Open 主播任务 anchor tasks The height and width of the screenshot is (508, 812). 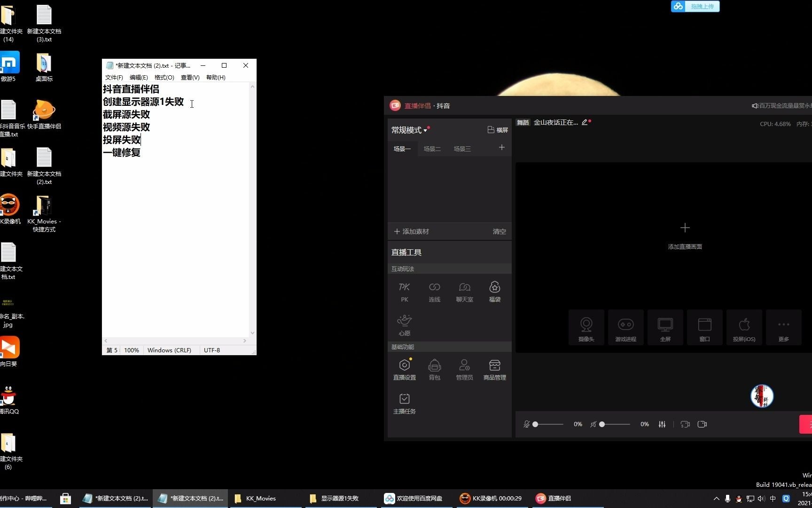pos(404,404)
